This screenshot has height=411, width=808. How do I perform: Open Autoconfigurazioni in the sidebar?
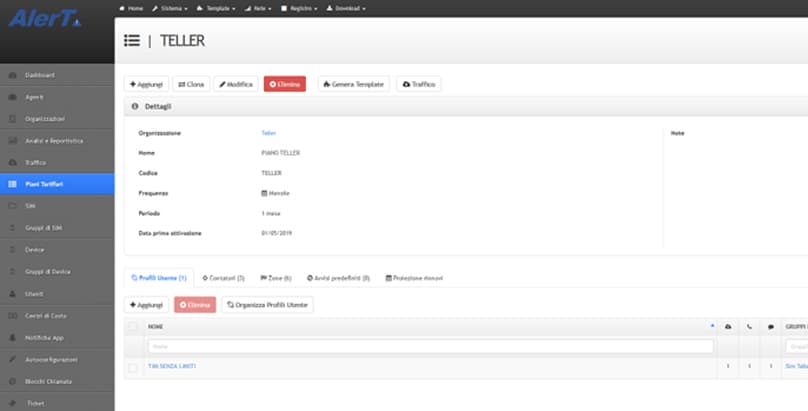tap(57, 359)
